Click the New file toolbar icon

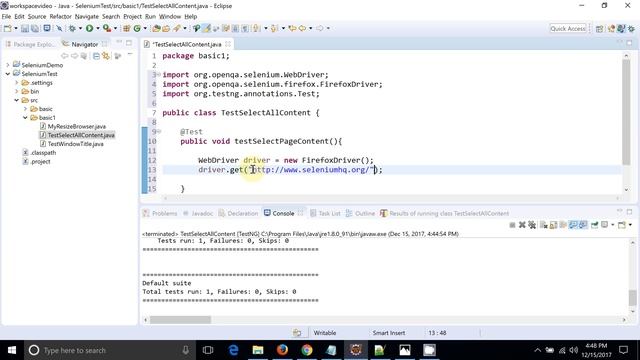click(7, 28)
